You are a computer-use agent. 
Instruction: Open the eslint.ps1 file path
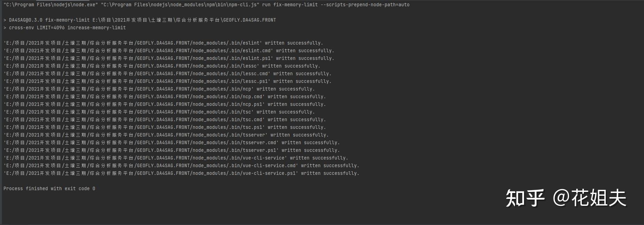138,59
